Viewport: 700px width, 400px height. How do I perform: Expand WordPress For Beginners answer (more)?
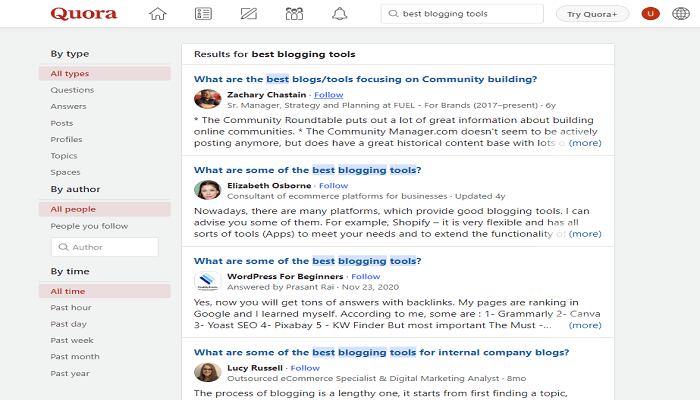(x=585, y=325)
